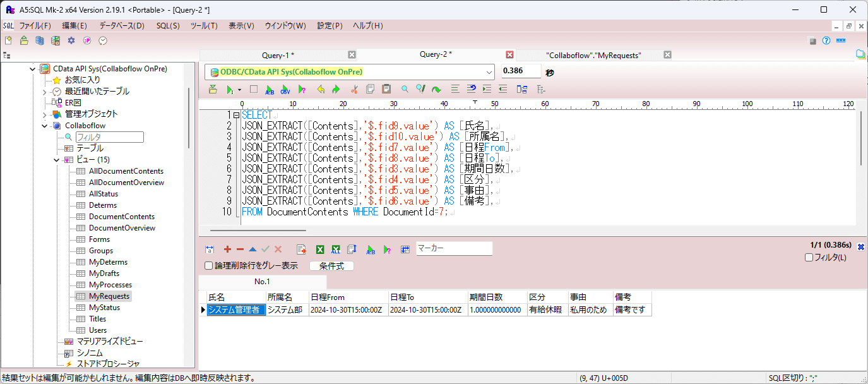Open the ツール(T) menu

click(x=204, y=26)
